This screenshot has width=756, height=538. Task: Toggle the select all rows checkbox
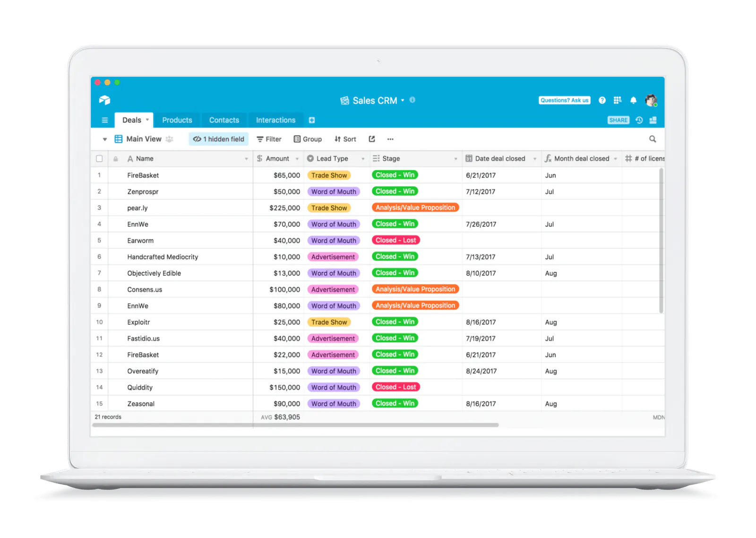[x=99, y=159]
